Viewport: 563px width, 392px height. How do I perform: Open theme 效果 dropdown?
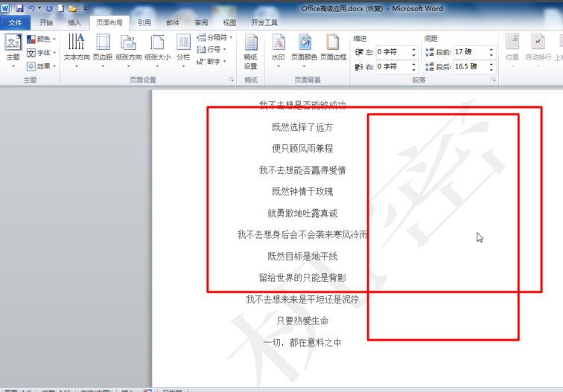(x=41, y=66)
